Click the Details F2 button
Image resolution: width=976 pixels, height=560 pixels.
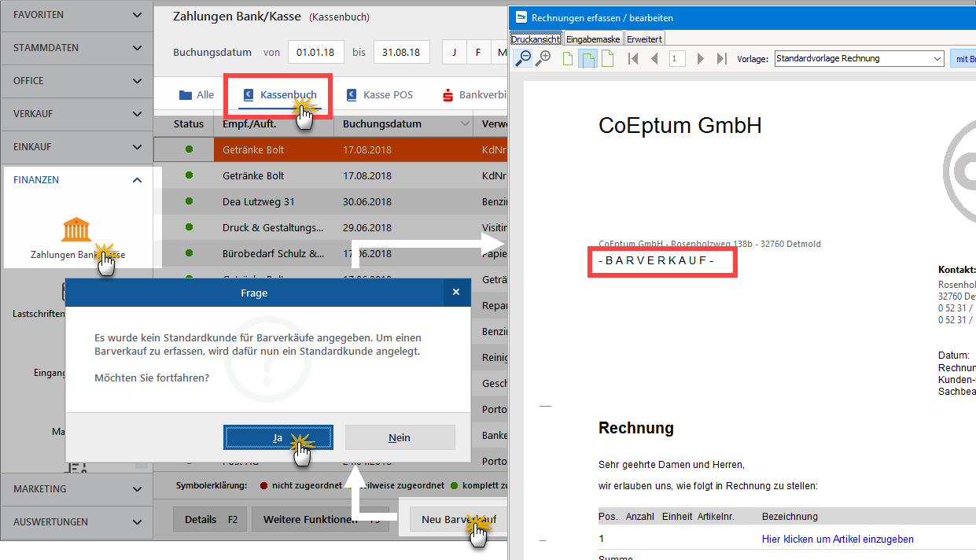pos(210,519)
